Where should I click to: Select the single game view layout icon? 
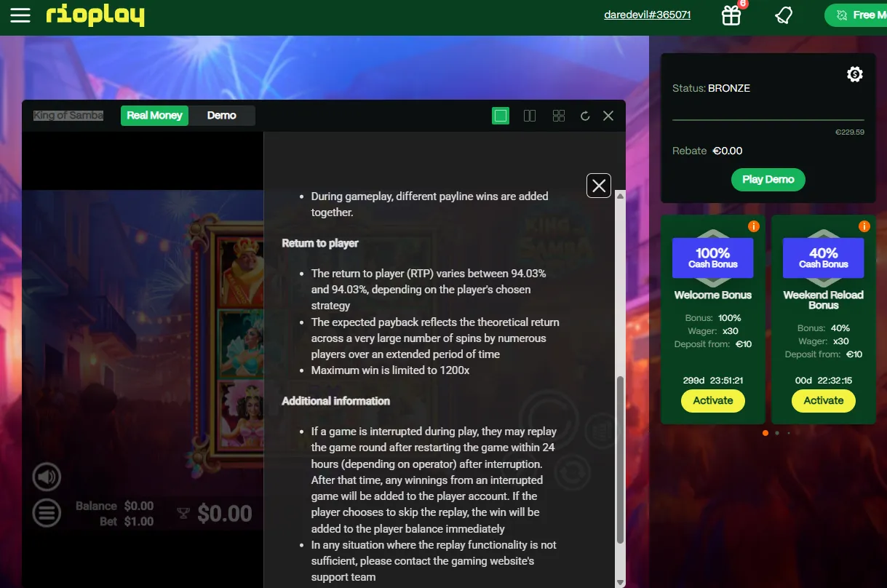coord(501,116)
